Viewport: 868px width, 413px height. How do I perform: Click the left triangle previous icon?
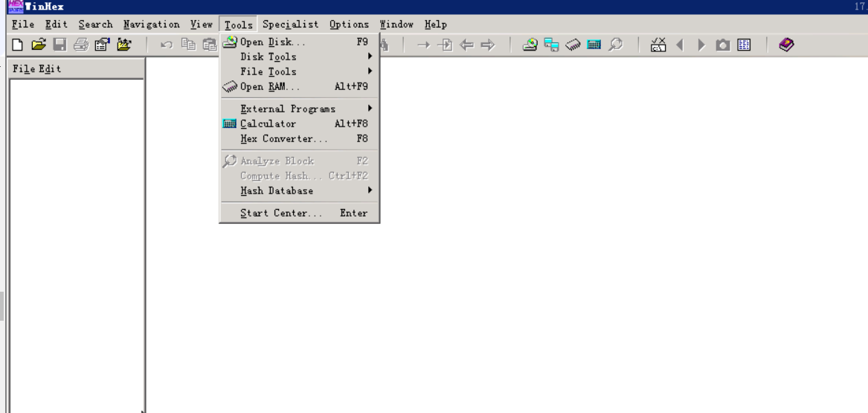pyautogui.click(x=681, y=45)
